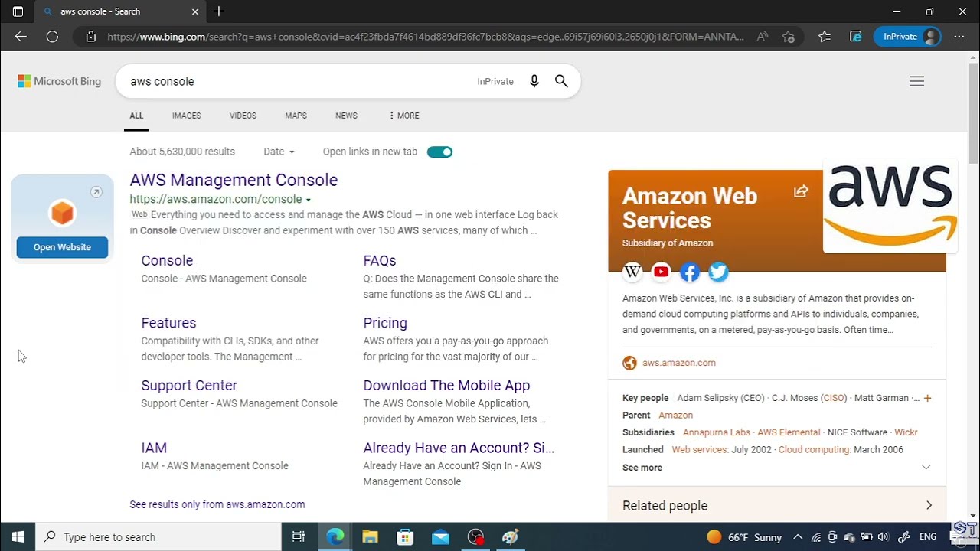The image size is (980, 551).
Task: Expand dropdown arrow next to aws.amazon.com/console URL
Action: coord(309,200)
